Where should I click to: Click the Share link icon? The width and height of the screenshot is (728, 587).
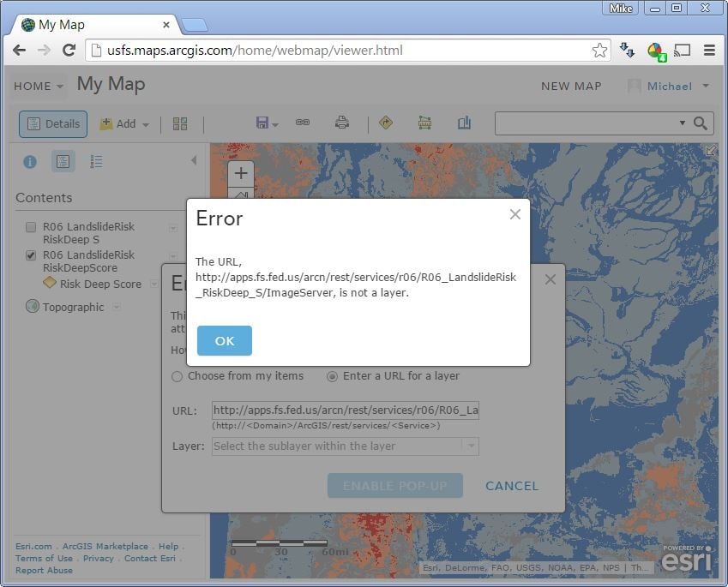[x=303, y=122]
